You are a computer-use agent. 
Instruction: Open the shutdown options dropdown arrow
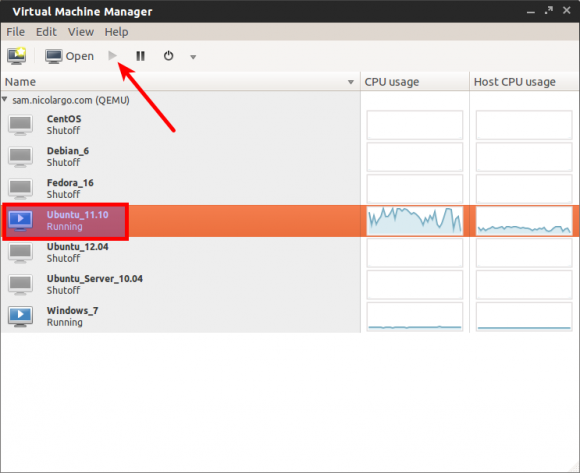[x=193, y=57]
